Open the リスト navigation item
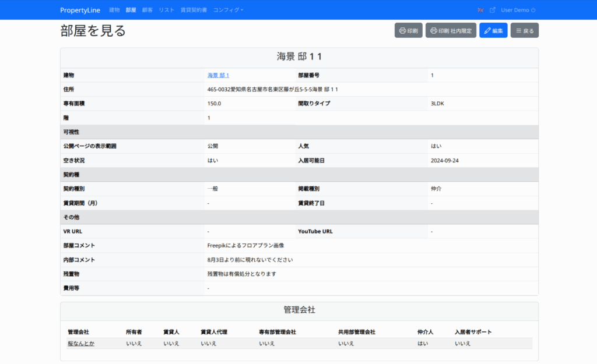 coord(166,10)
